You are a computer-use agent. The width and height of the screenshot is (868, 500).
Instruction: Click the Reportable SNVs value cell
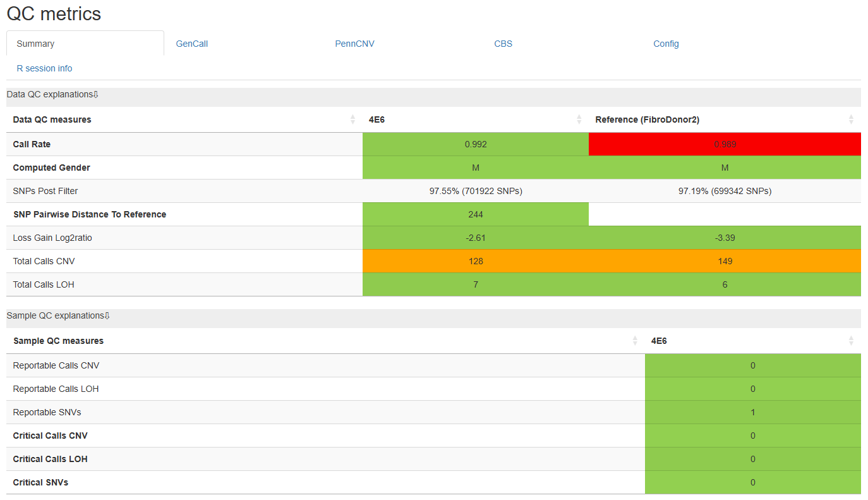[753, 412]
